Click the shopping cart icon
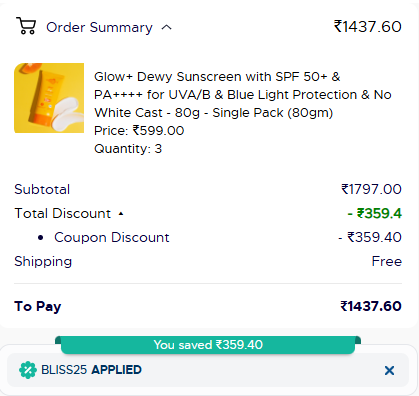Image resolution: width=419 pixels, height=396 pixels. coord(26,26)
